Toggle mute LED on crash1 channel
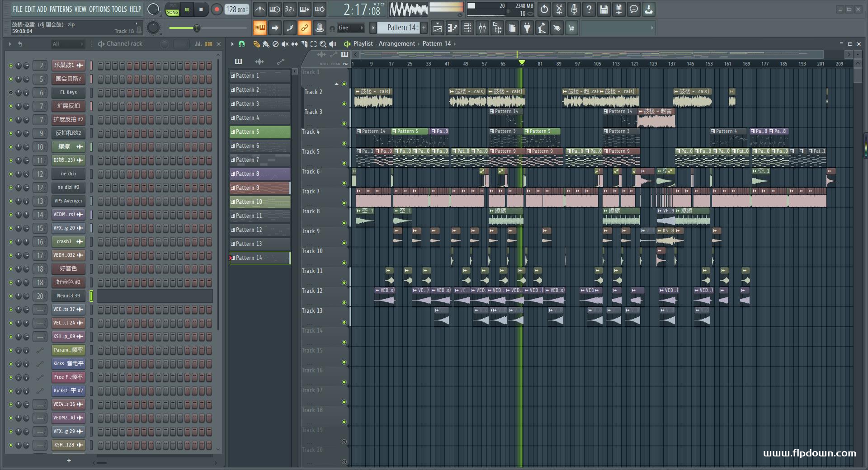The image size is (868, 470). 11,242
